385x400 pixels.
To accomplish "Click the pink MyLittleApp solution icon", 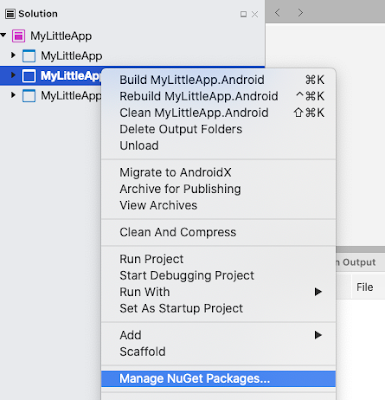I will coord(18,36).
